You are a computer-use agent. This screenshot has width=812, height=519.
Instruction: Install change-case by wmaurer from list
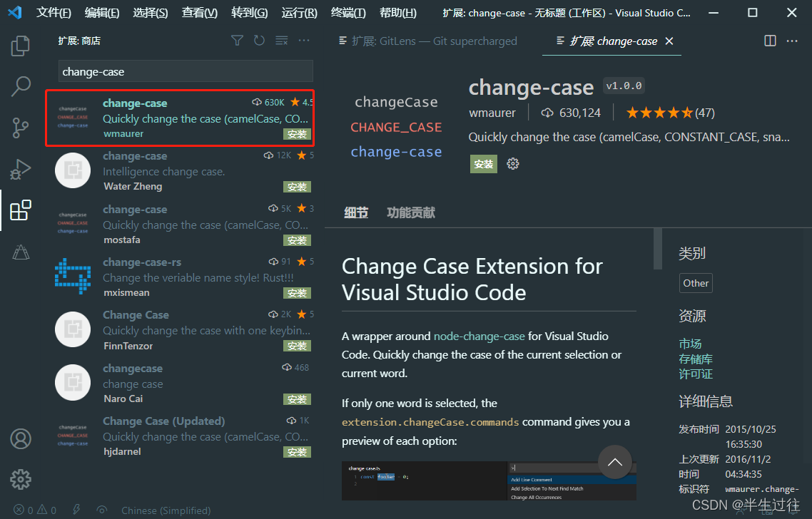point(298,134)
